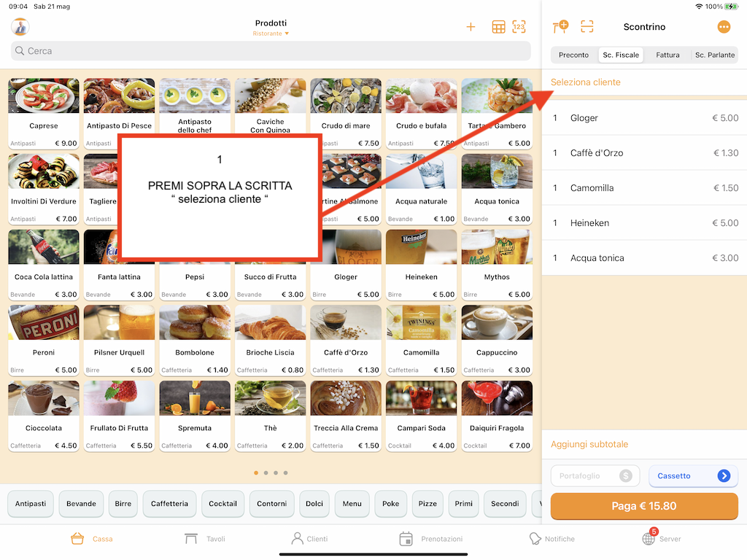The width and height of the screenshot is (747, 560).
Task: Filter by the Pizze category
Action: (427, 503)
